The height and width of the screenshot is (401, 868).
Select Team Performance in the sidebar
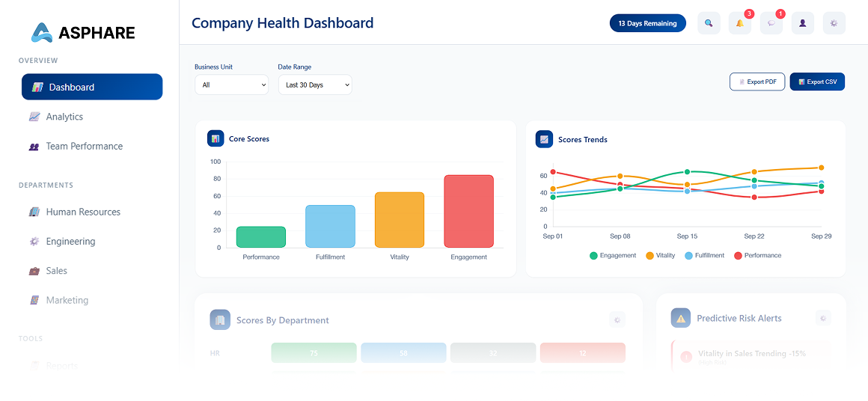[x=84, y=147]
